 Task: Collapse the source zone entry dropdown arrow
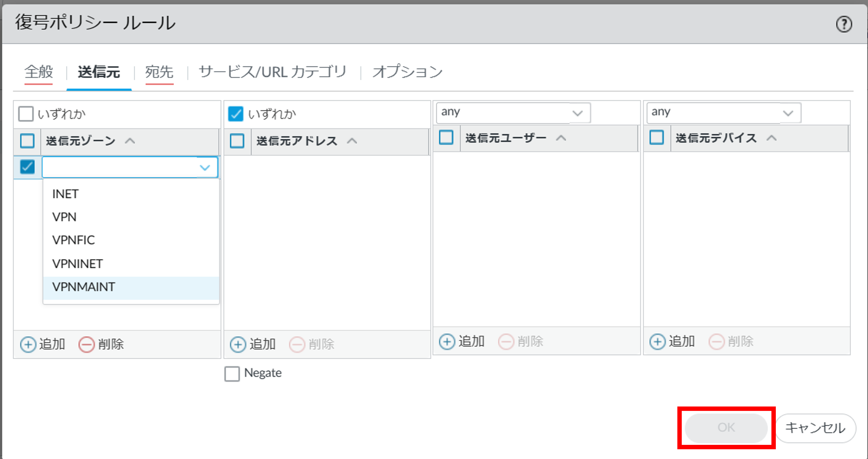(x=205, y=167)
